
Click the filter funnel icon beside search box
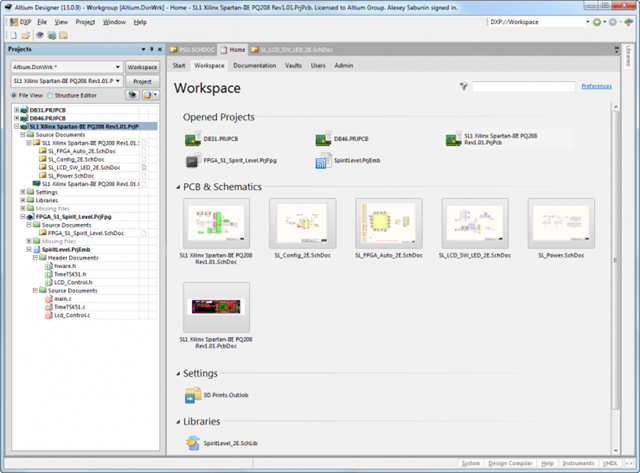tap(463, 86)
